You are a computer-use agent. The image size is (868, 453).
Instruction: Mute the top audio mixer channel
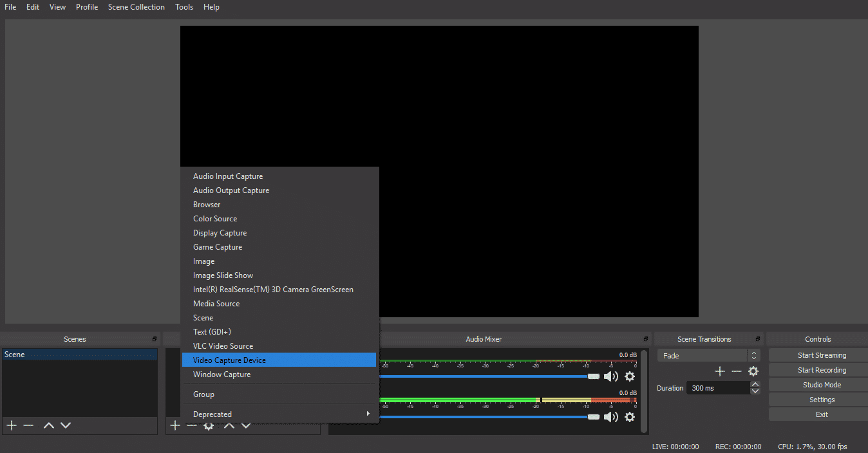610,376
